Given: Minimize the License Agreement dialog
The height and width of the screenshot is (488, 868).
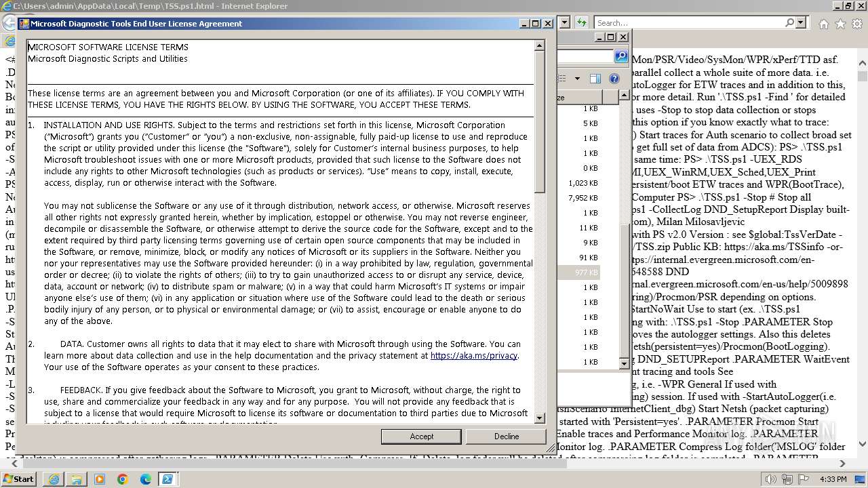Looking at the screenshot, I should (x=524, y=23).
